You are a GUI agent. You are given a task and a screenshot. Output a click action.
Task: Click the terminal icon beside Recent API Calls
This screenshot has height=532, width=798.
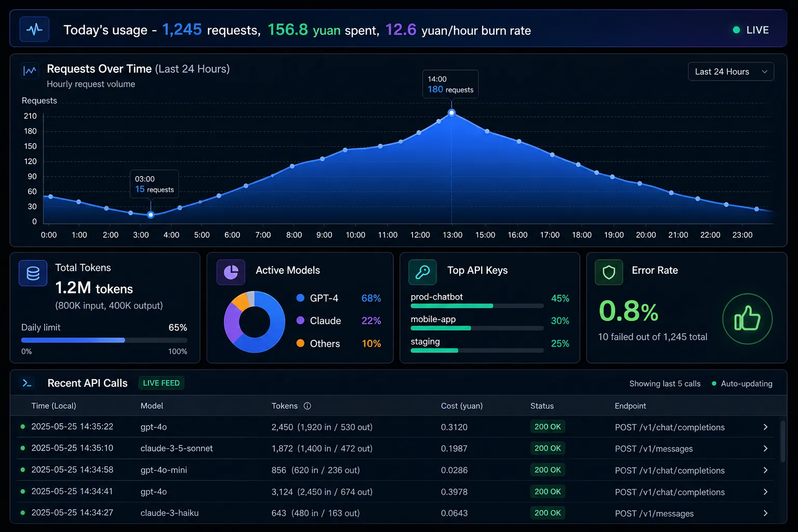[27, 383]
